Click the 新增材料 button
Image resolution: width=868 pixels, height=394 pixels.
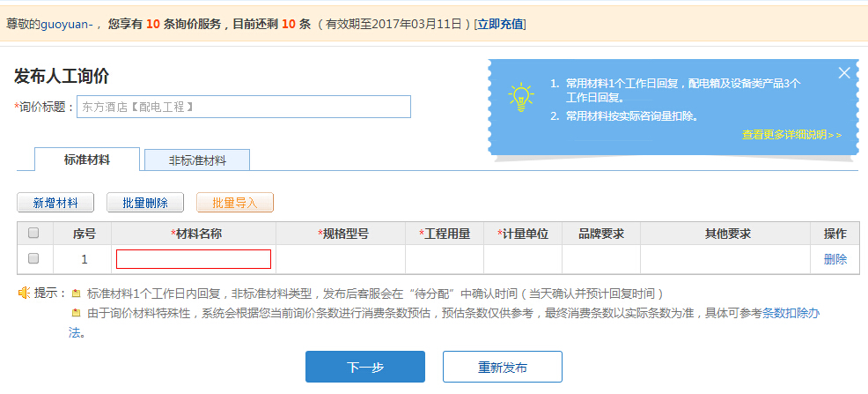pos(55,203)
